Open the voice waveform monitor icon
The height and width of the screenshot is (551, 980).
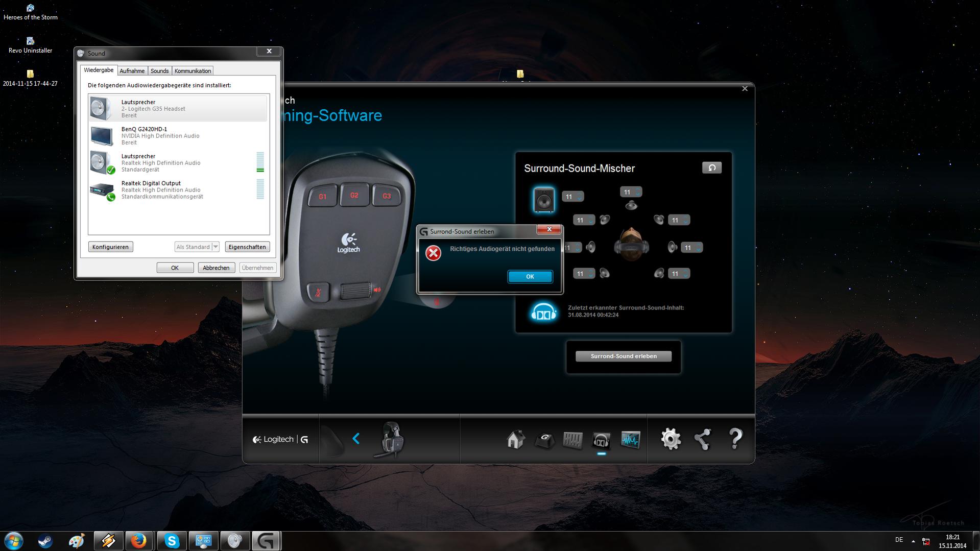coord(630,440)
